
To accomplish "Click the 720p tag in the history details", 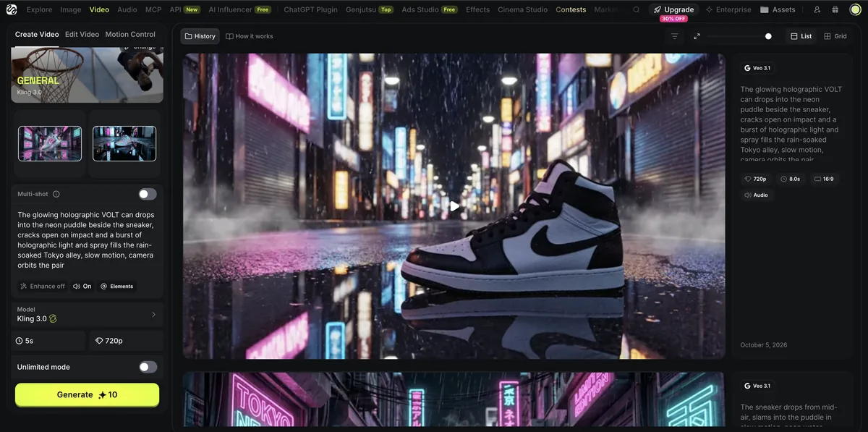I will pos(755,179).
